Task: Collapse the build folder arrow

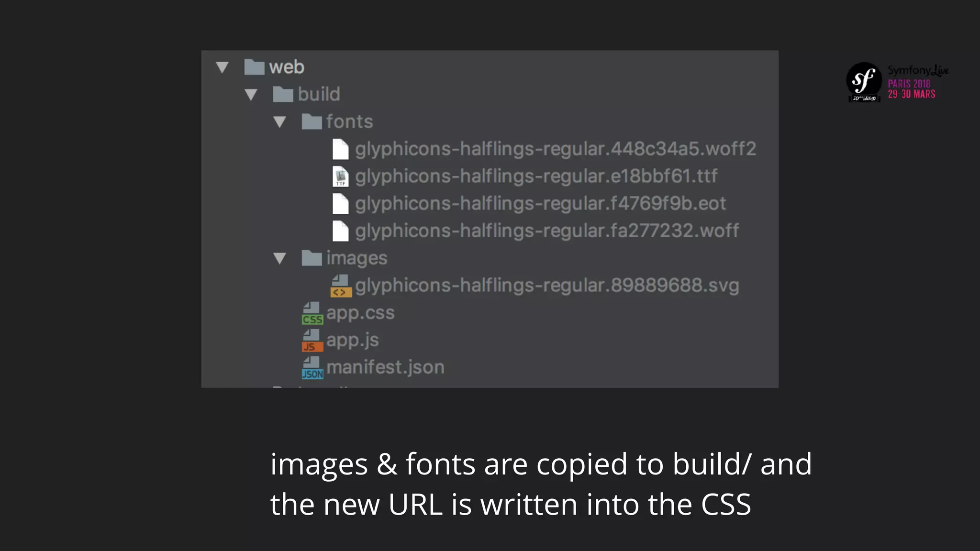Action: (251, 94)
